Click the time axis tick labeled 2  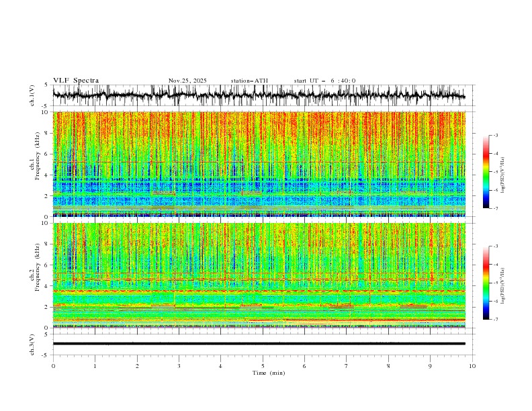pyautogui.click(x=137, y=366)
